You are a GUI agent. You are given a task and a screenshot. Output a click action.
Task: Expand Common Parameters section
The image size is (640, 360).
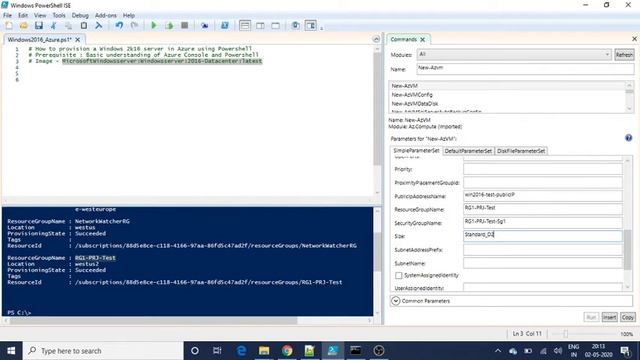[x=396, y=301]
